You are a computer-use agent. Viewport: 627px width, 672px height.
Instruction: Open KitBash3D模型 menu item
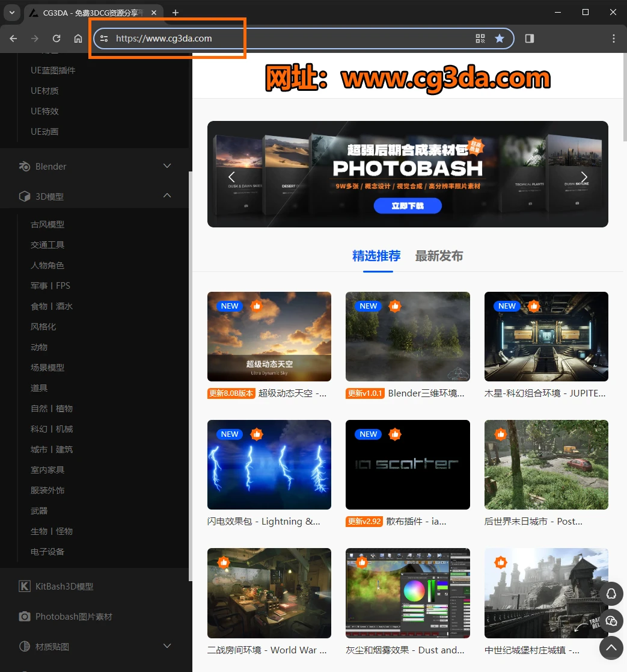pyautogui.click(x=64, y=587)
